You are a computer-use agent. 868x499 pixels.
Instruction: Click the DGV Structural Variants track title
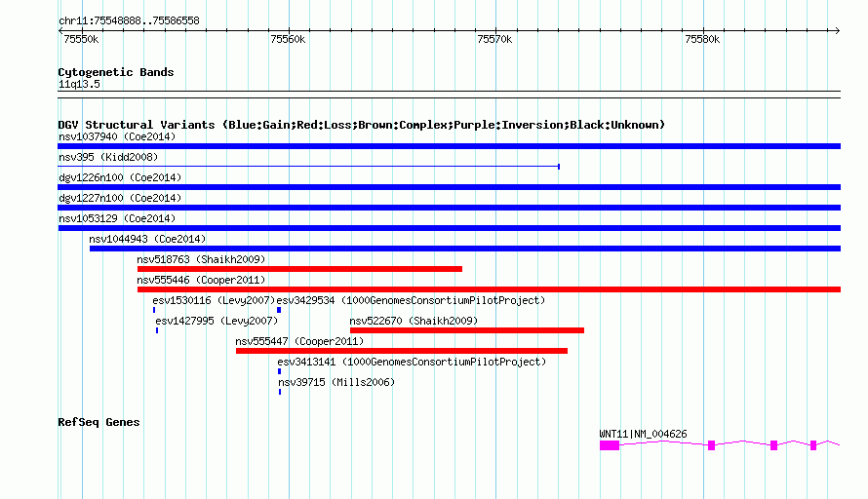point(362,125)
